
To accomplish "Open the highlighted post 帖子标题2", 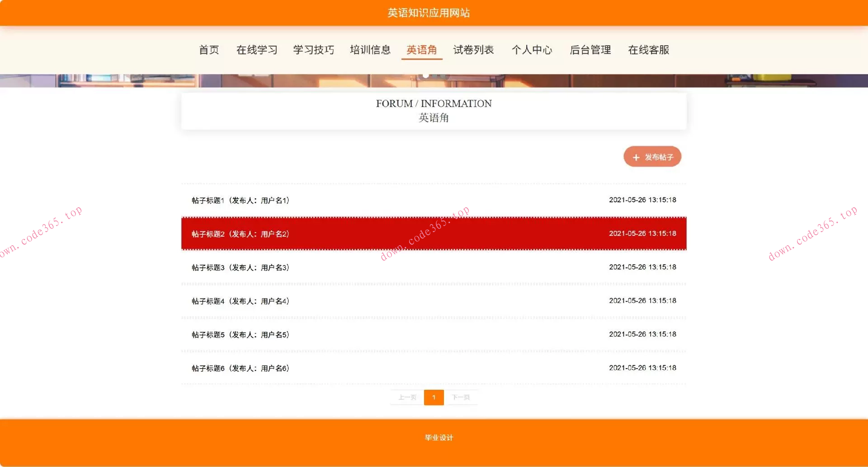I will (x=240, y=234).
